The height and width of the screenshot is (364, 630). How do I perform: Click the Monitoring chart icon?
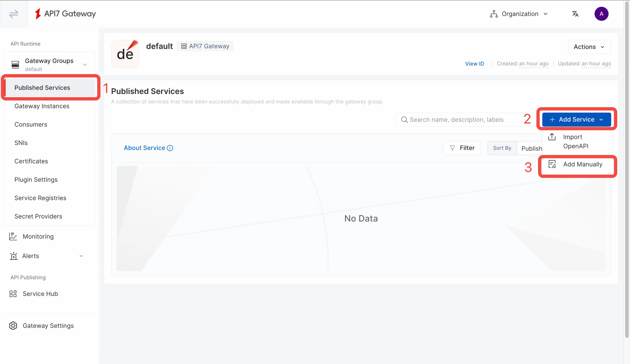click(13, 236)
